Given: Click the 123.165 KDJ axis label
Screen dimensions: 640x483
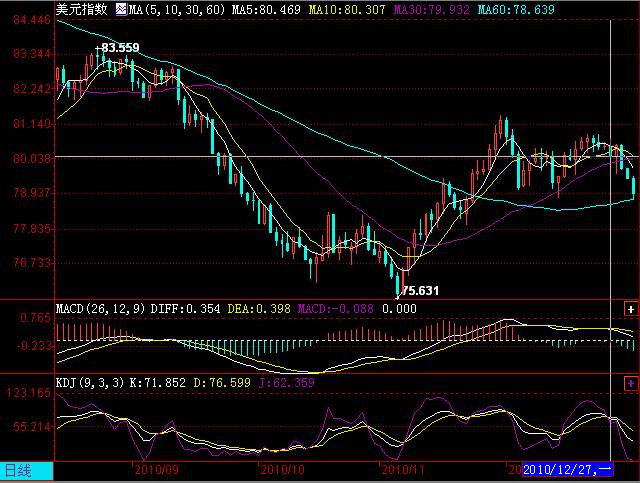Looking at the screenshot, I should coord(29,393).
